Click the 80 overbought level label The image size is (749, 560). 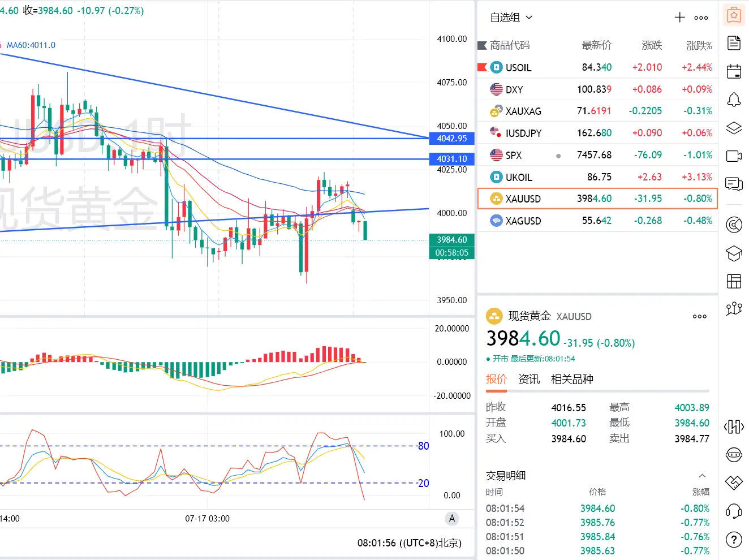click(423, 446)
